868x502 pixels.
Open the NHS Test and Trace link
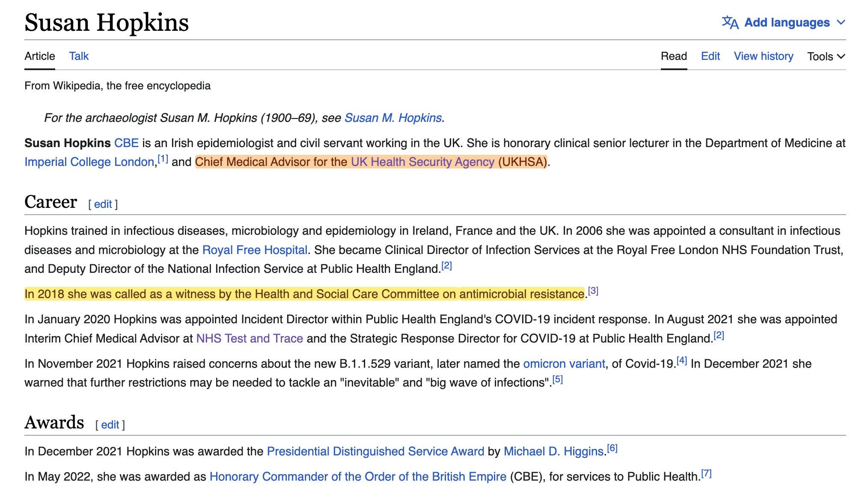tap(250, 338)
